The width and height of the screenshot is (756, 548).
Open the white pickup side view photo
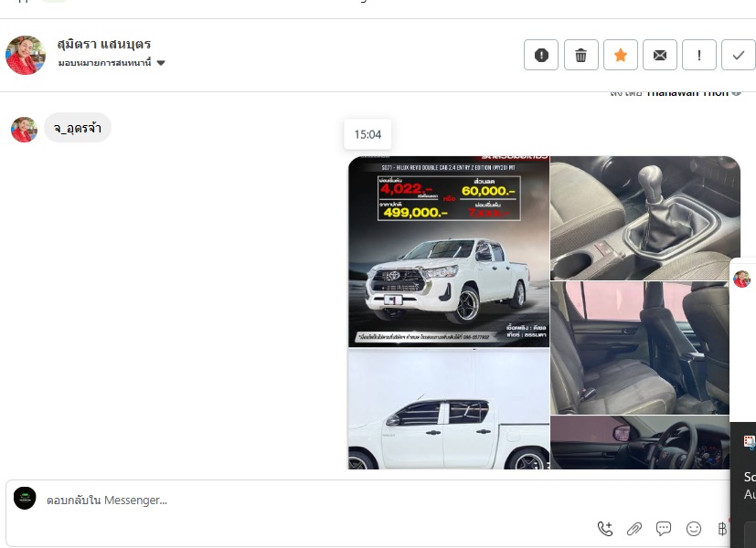click(449, 409)
